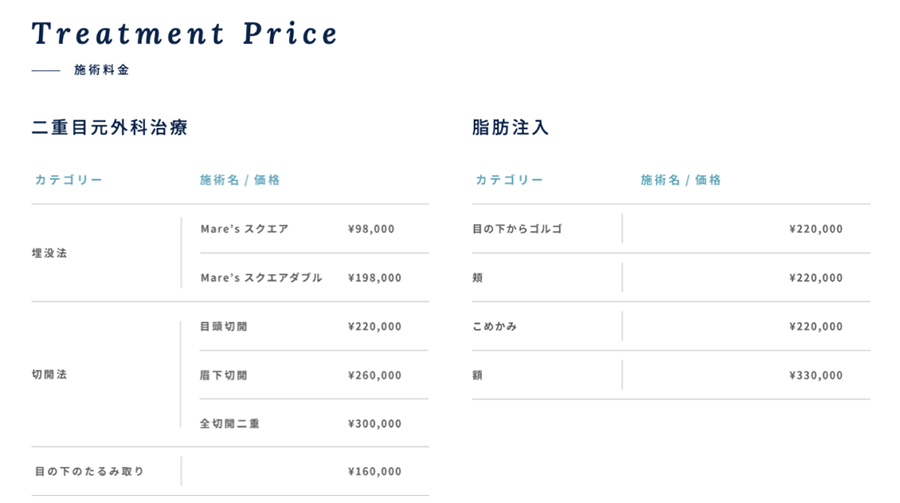This screenshot has height=503, width=900.
Task: Select the Mare's スクエア treatment row
Action: (314, 229)
